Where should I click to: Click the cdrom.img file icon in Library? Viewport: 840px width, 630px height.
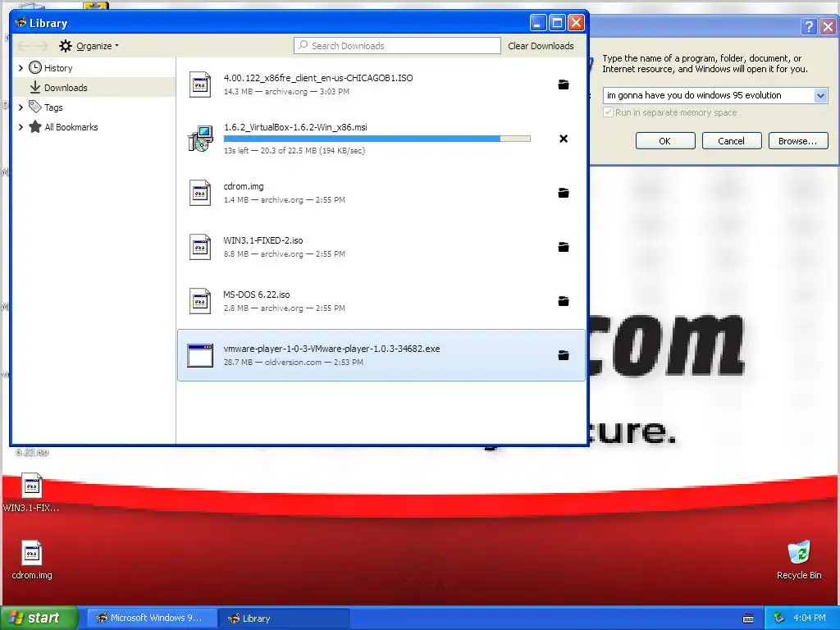[x=200, y=193]
